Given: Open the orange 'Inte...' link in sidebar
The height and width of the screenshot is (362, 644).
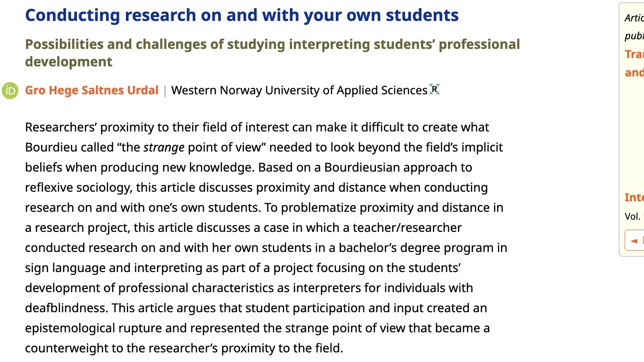Looking at the screenshot, I should coord(634,197).
